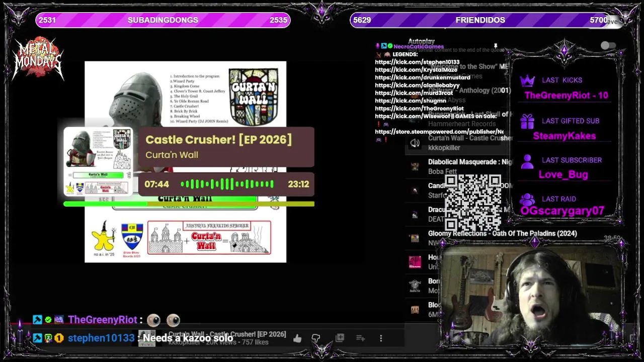Image resolution: width=644 pixels, height=362 pixels.
Task: Click the TheGreenyRiot chat username
Action: pyautogui.click(x=103, y=320)
